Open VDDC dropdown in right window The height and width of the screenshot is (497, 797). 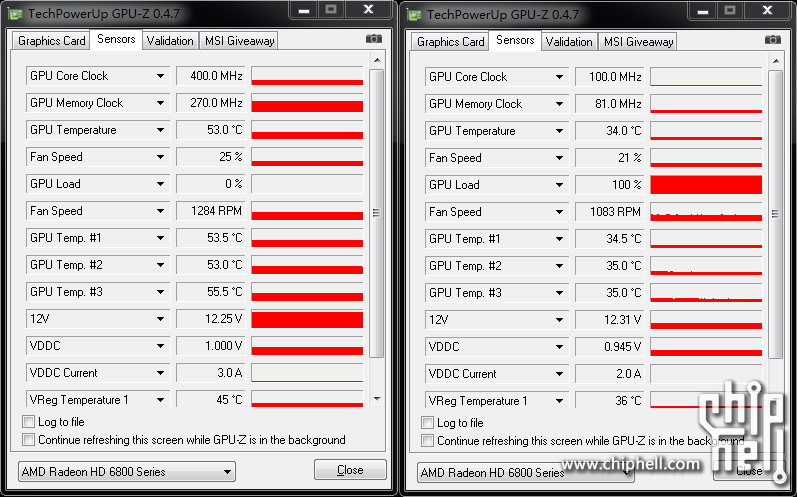click(x=559, y=347)
